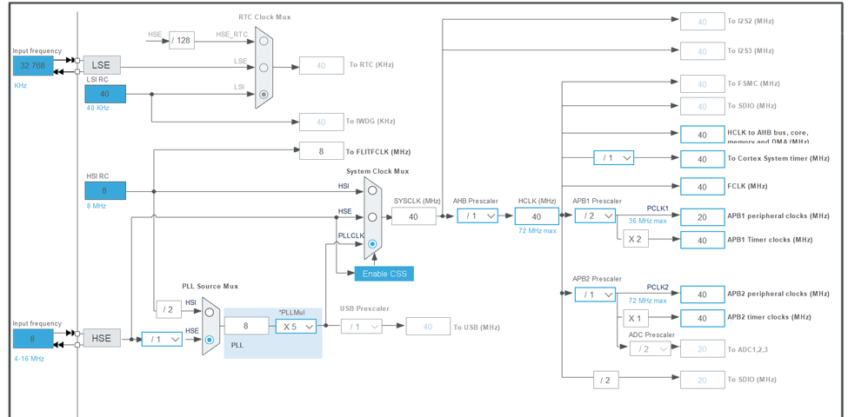Click the SYSCLK (MHz) value box
This screenshot has height=417, width=868.
click(x=413, y=216)
